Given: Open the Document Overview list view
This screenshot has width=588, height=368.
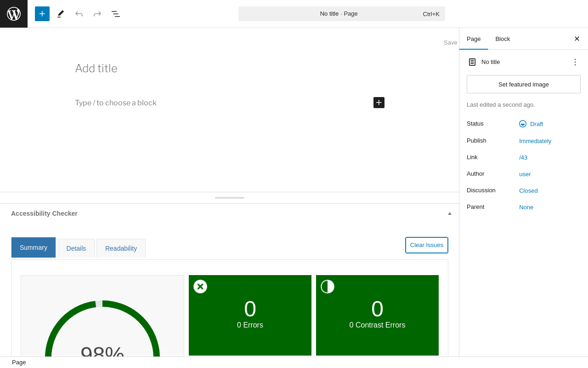Looking at the screenshot, I should click(x=116, y=14).
